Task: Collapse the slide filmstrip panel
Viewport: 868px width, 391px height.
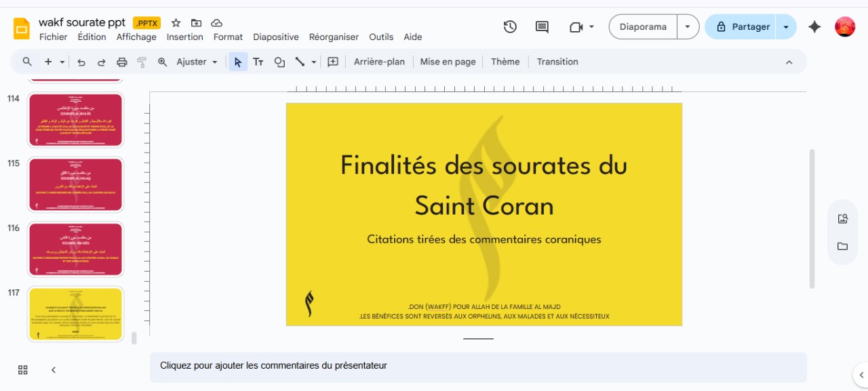Action: (54, 369)
